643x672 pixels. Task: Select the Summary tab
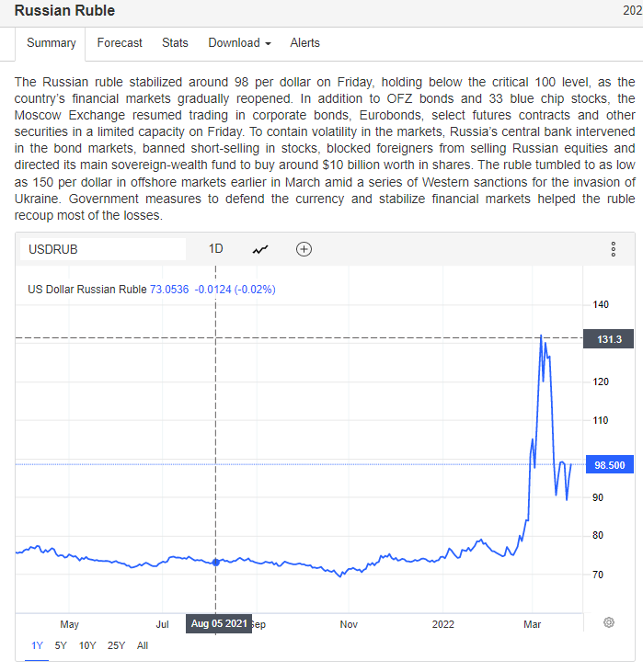52,43
